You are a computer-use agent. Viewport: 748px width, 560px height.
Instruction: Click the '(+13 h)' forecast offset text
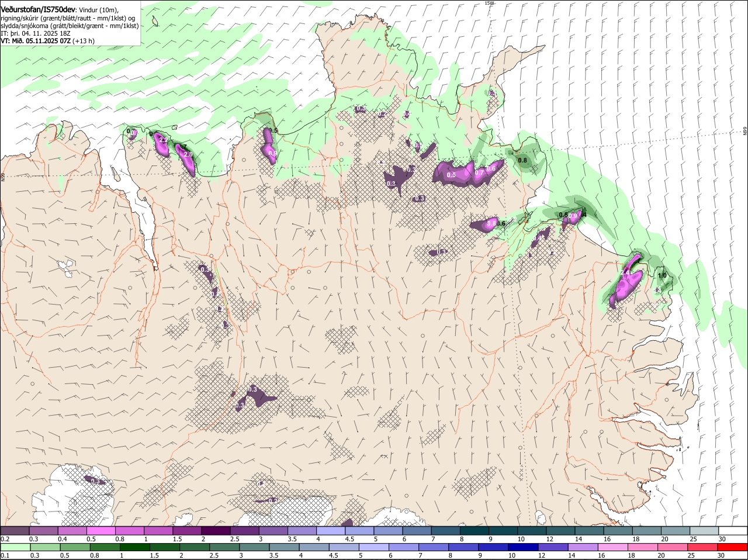(x=84, y=41)
